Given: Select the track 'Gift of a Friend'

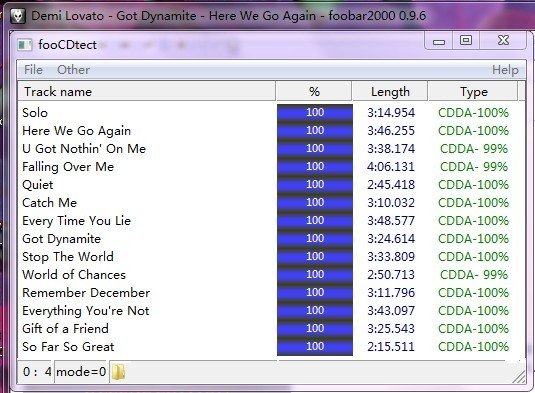Looking at the screenshot, I should [66, 329].
